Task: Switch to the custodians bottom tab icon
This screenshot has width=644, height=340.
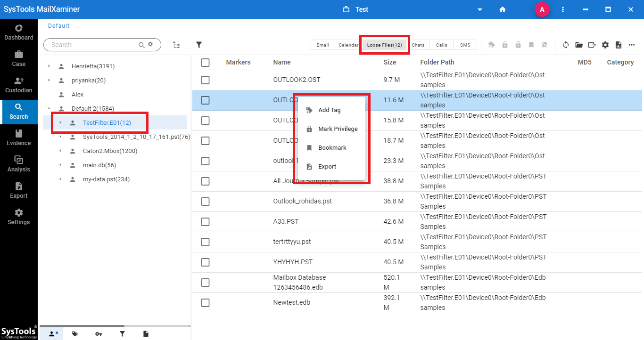Action: click(x=52, y=334)
